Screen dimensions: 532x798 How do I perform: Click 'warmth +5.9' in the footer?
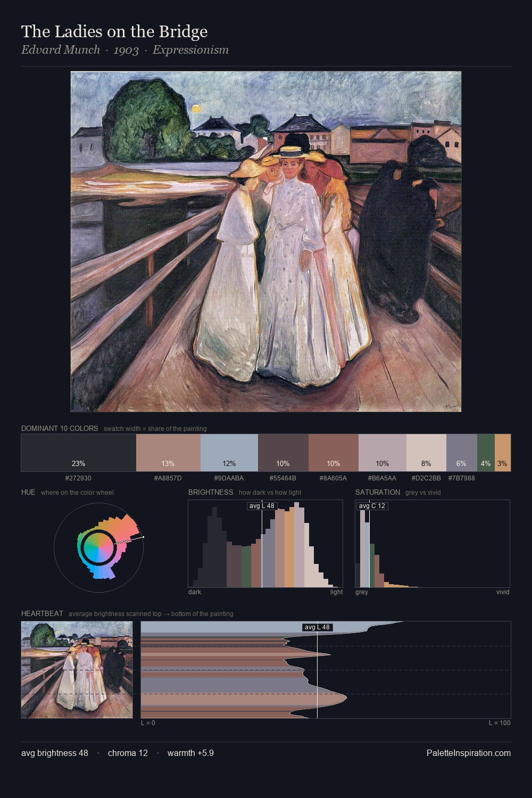(190, 753)
